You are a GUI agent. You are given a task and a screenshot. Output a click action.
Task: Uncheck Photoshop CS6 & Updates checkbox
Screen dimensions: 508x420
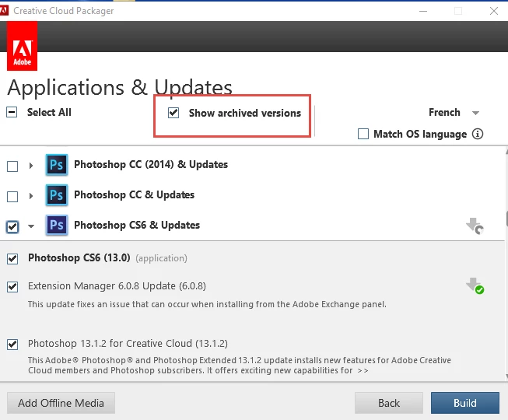coord(12,226)
